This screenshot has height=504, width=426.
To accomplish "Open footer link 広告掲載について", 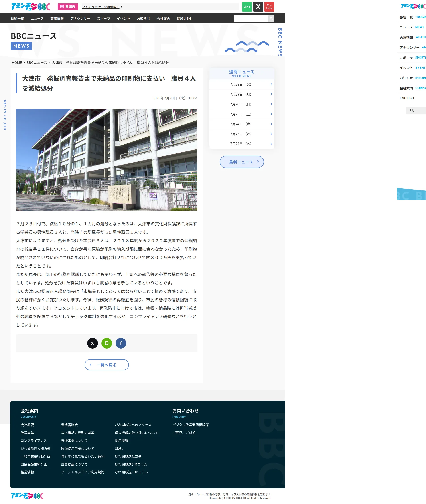I will 74,464.
